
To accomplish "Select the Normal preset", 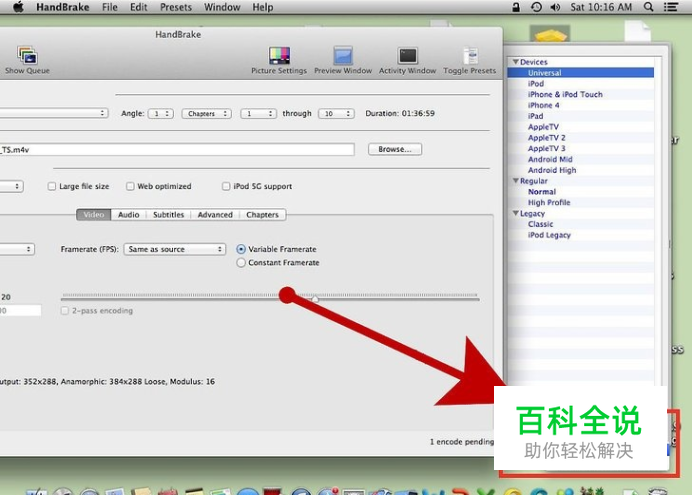I will coord(581,192).
